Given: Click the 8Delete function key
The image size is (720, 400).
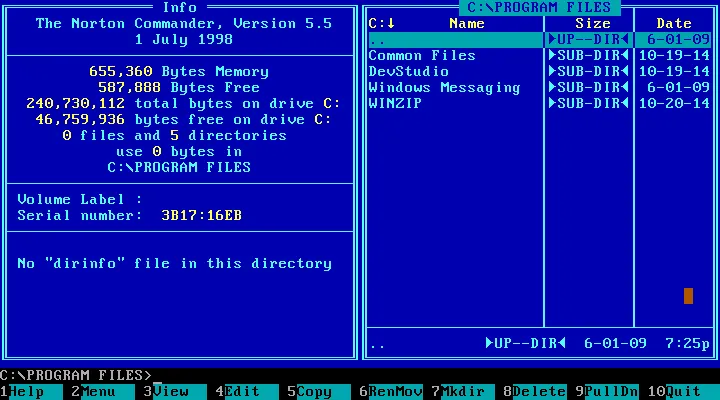Looking at the screenshot, I should (535, 392).
